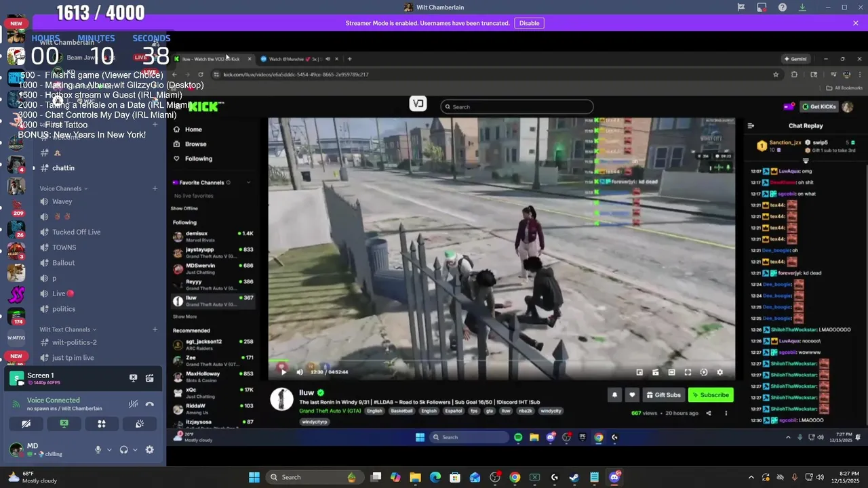
Task: Click the Discord download update icon
Action: coord(802,7)
